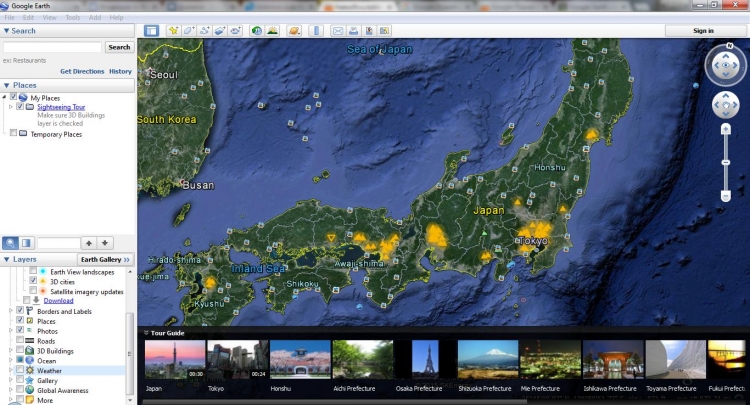Viewport: 750px width, 405px height.
Task: Collapse the Tour Guide strip
Action: [x=146, y=333]
